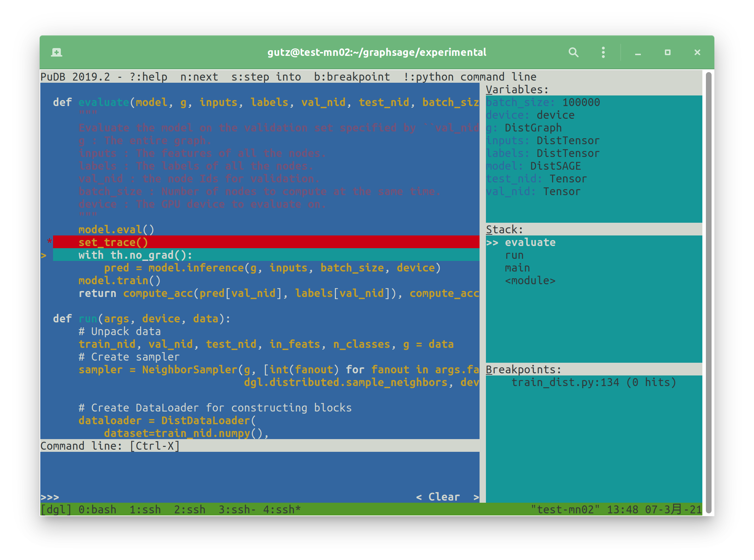Screen dimensions: 754x560
Task: Select the val_nid: Tensor variable
Action: (x=594, y=191)
